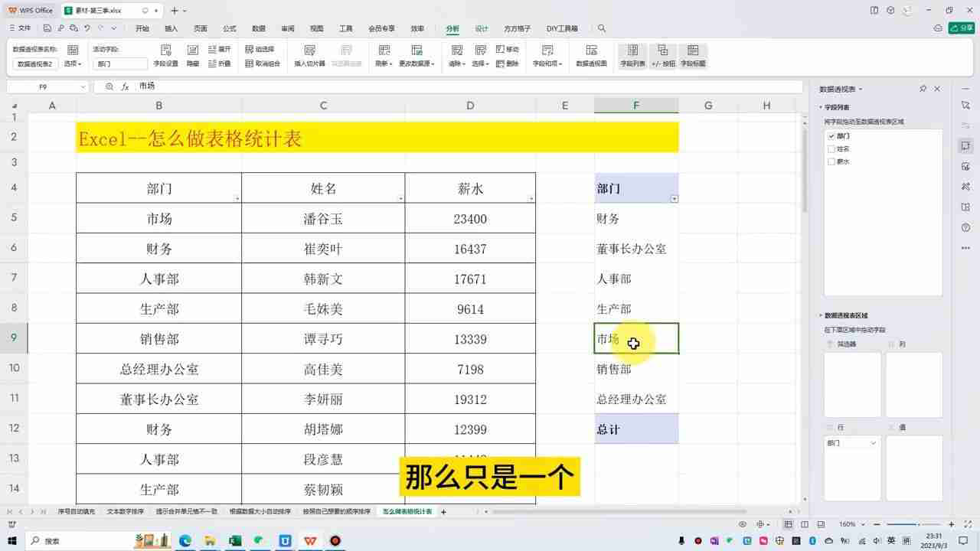Open the 更改数据源 dropdown
Screen dimensions: 980x551
pyautogui.click(x=417, y=64)
